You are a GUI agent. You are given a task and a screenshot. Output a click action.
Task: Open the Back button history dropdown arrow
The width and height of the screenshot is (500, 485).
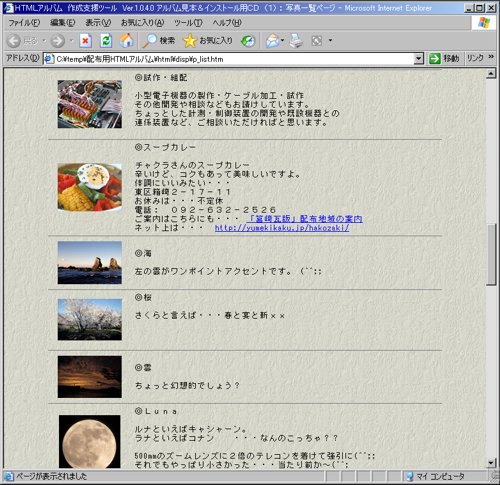pyautogui.click(x=44, y=41)
